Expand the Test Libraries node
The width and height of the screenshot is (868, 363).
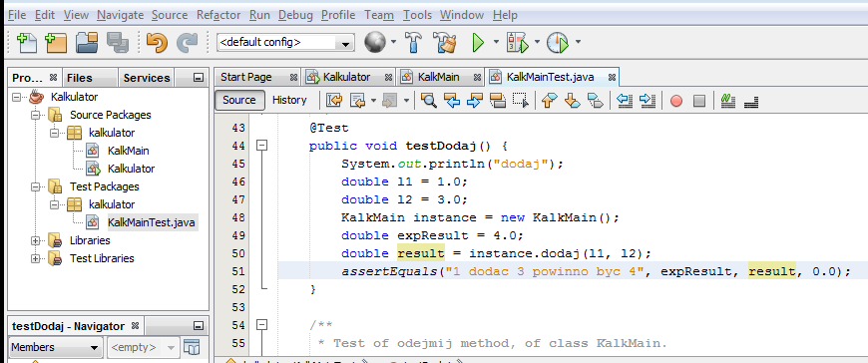(36, 258)
